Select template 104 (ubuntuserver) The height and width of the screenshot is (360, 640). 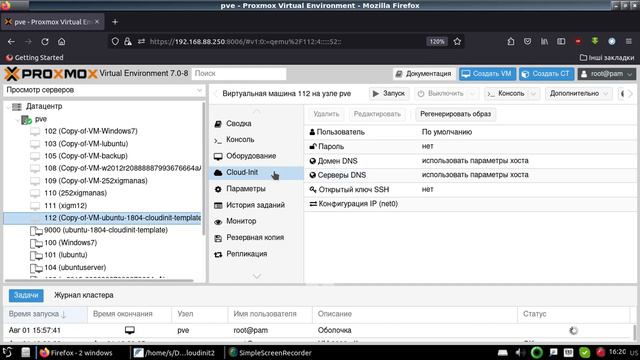pos(75,268)
